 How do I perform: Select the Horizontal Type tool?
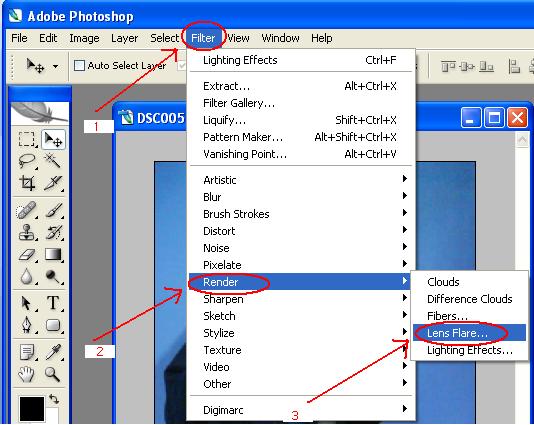point(53,303)
